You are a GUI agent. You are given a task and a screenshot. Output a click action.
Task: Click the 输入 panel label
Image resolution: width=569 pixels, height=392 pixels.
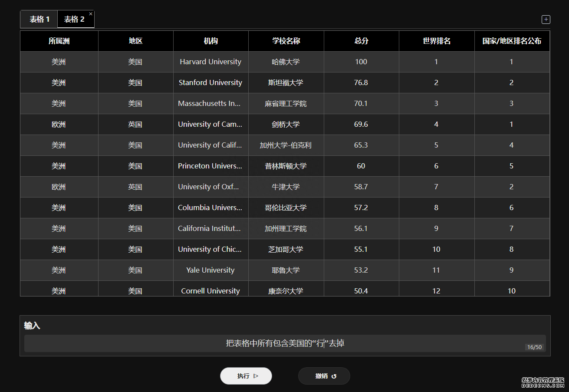pyautogui.click(x=32, y=326)
